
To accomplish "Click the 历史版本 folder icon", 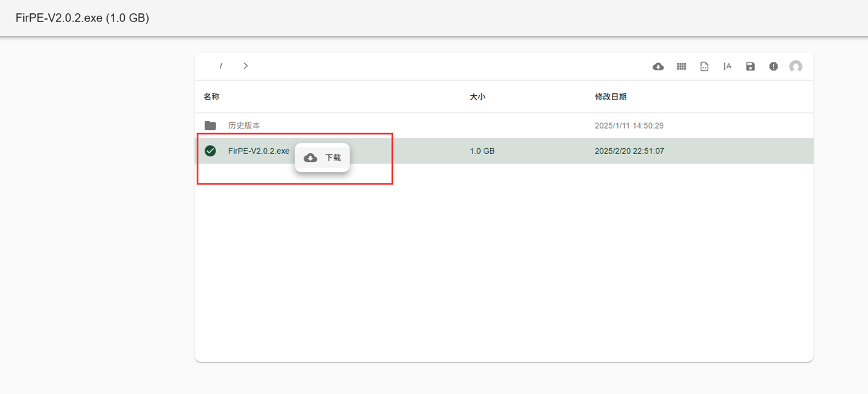I will pos(210,125).
